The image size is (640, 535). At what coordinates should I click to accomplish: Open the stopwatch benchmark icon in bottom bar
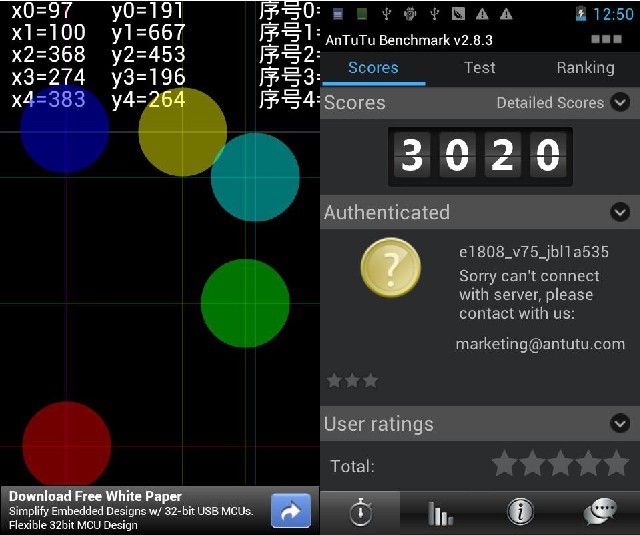pos(360,512)
